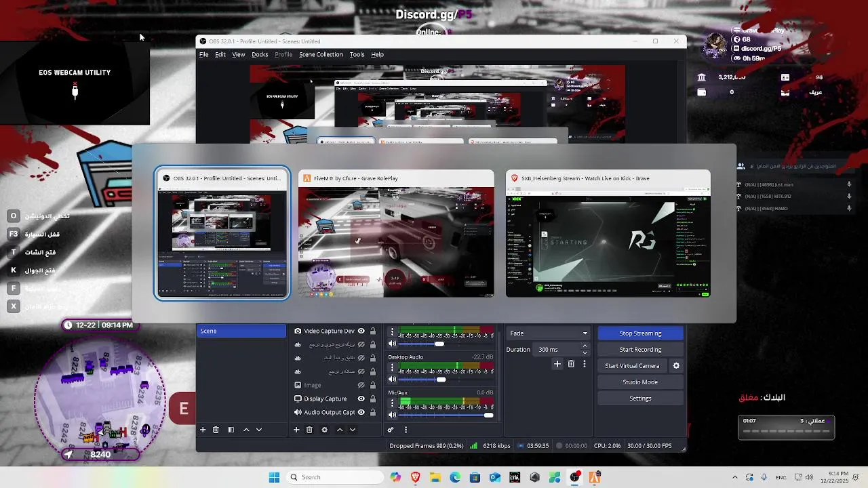Hide the Video Capture Dev source
868x488 pixels.
pos(361,331)
